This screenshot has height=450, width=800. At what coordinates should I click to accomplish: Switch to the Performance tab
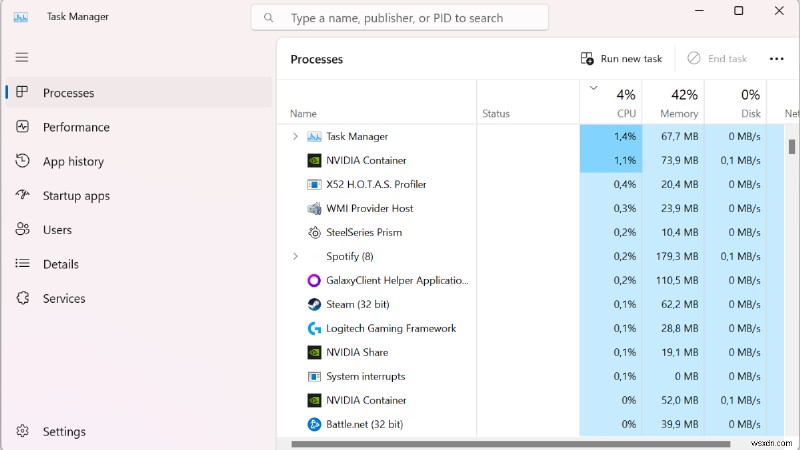coord(139,127)
